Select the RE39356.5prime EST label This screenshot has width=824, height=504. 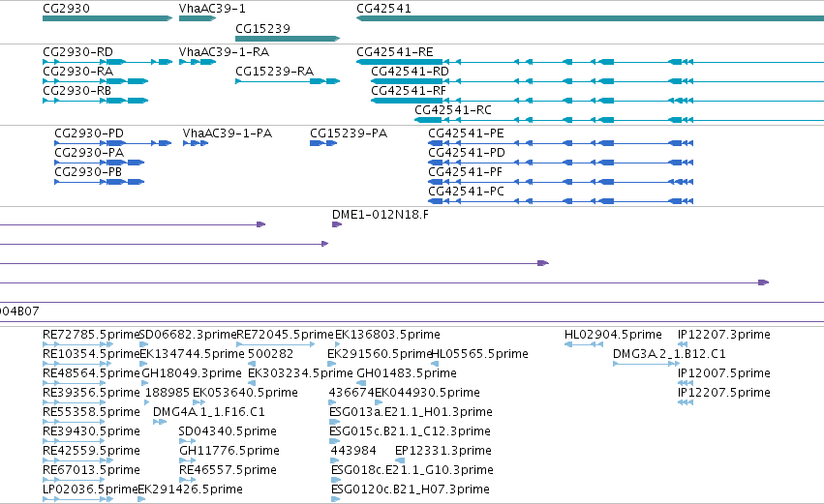click(91, 393)
